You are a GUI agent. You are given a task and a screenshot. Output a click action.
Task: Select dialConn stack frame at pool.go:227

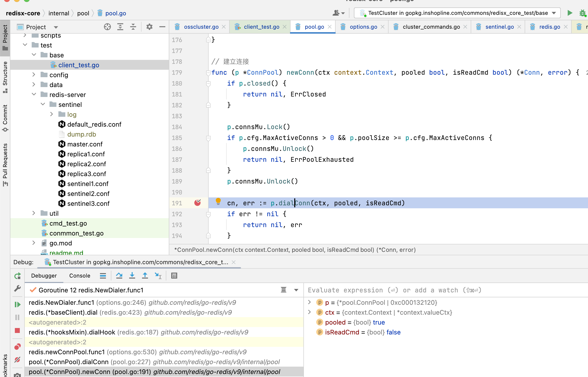click(x=164, y=362)
